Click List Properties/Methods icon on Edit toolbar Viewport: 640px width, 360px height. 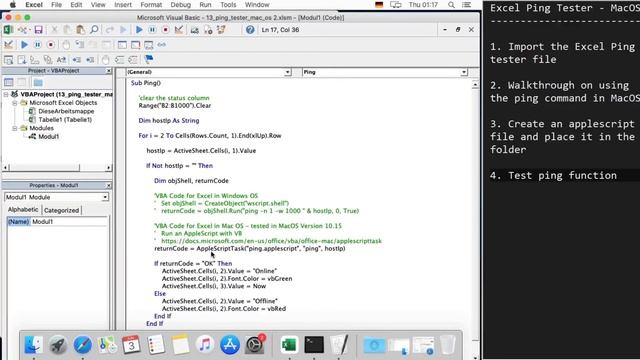pos(8,60)
